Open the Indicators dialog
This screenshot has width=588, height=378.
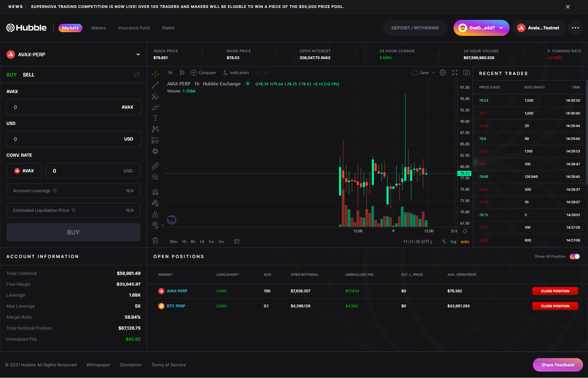click(x=236, y=73)
